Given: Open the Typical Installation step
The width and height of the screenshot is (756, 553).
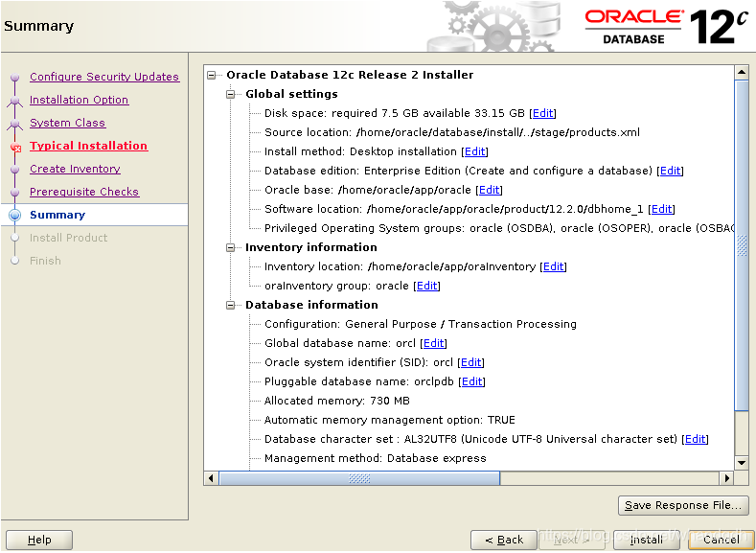Looking at the screenshot, I should [x=89, y=146].
